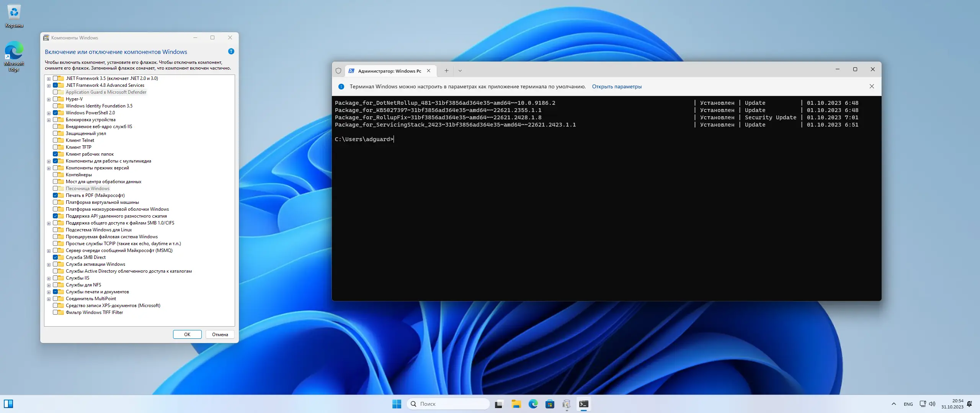Viewport: 980px width, 413px height.
Task: Expand the Службы IIS tree node
Action: point(49,278)
